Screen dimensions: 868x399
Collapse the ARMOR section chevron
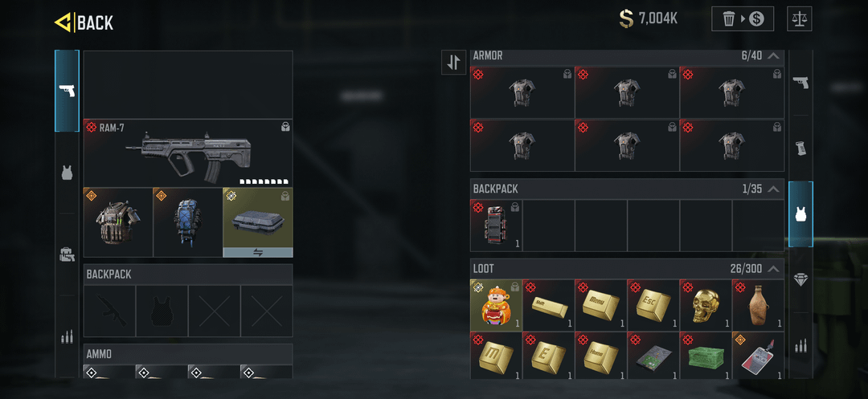[x=774, y=56]
